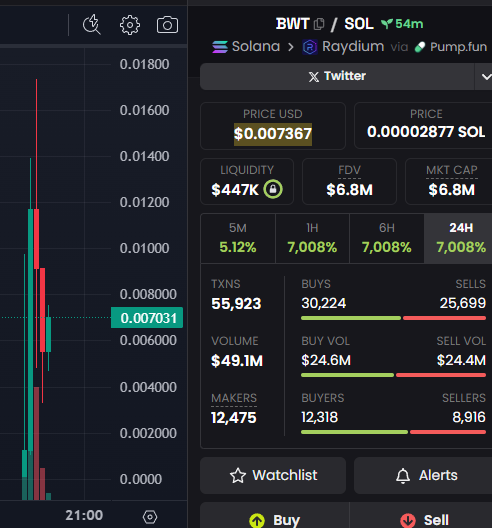Click the 0.00002877 SOL price value
Screen dimensions: 492x528
[x=426, y=132]
